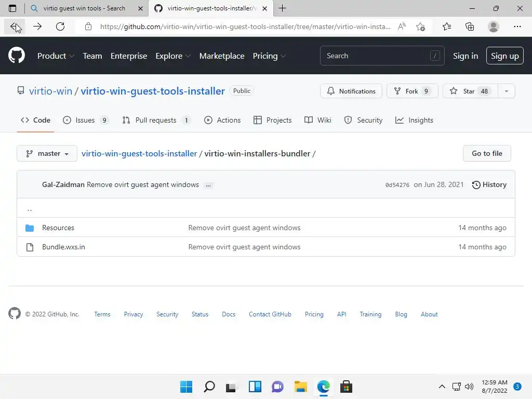Switch to the Wiki tab

click(x=317, y=120)
